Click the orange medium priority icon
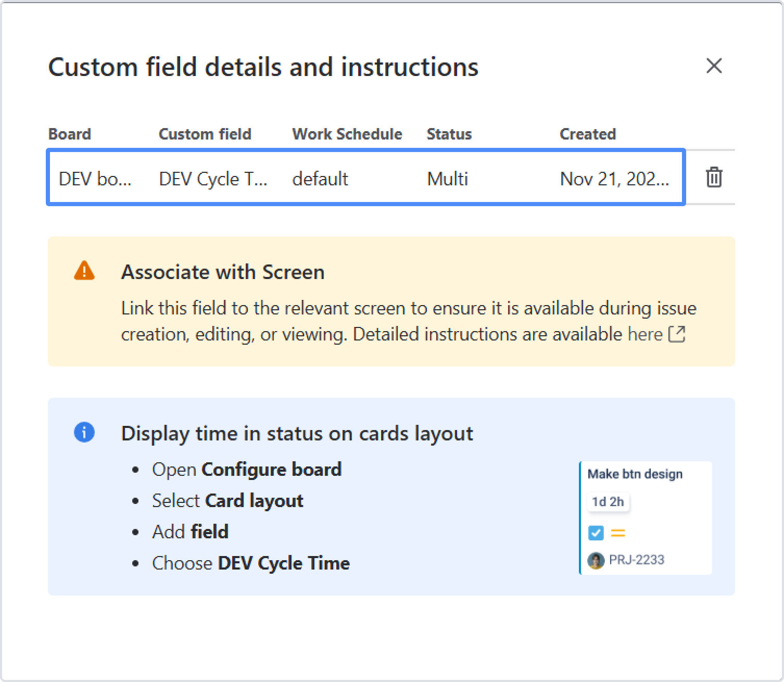This screenshot has height=682, width=784. coord(618,533)
